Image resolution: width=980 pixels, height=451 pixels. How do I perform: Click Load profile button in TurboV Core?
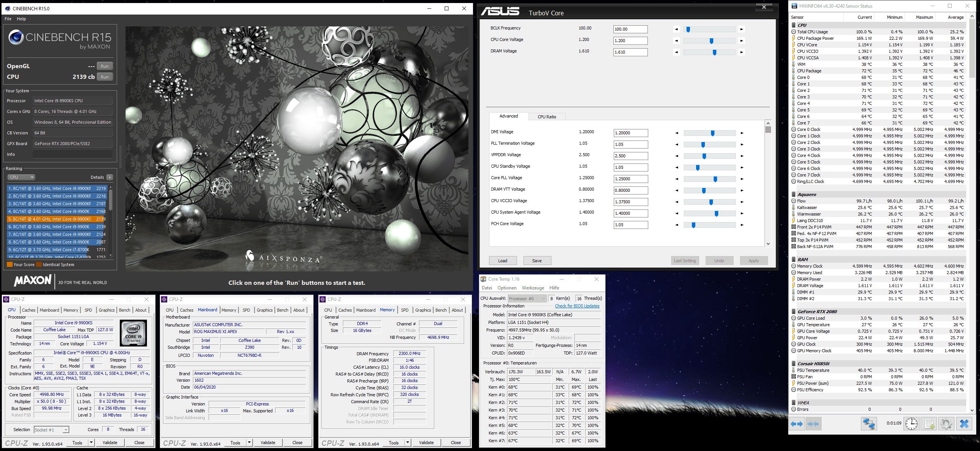coord(502,261)
